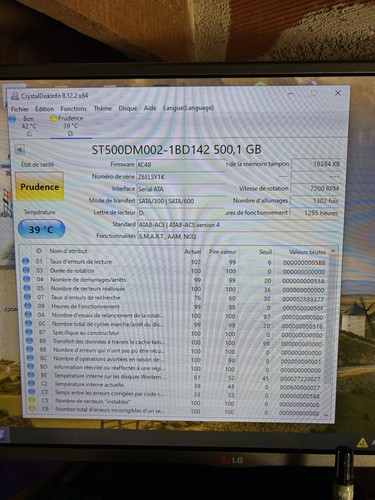
Task: Click raw value 000027220027
Action: 300,379
